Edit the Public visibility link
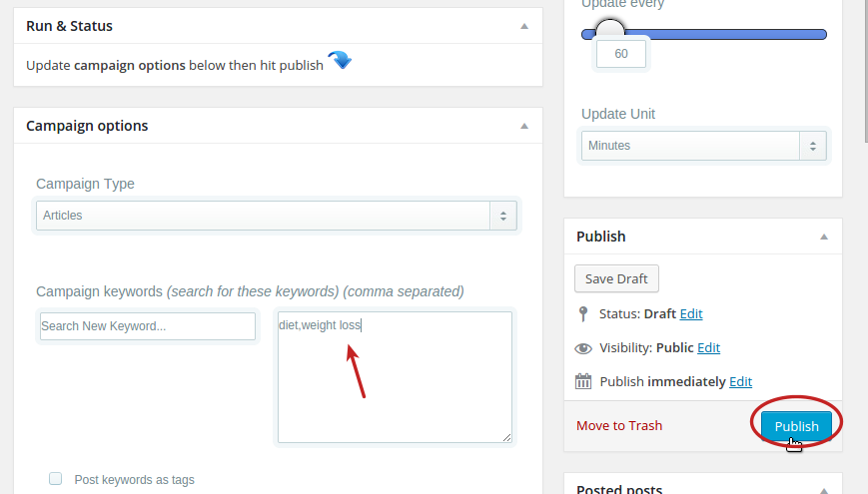 708,347
